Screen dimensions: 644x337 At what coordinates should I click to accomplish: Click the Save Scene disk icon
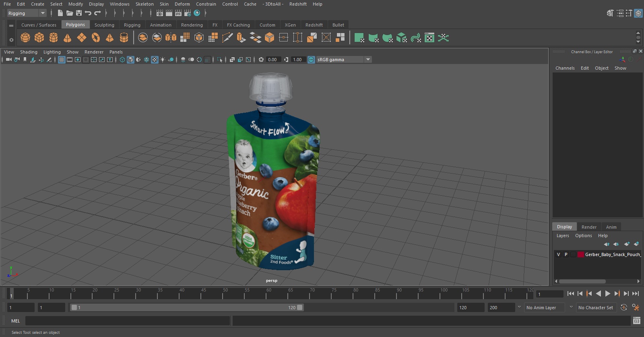(x=79, y=13)
